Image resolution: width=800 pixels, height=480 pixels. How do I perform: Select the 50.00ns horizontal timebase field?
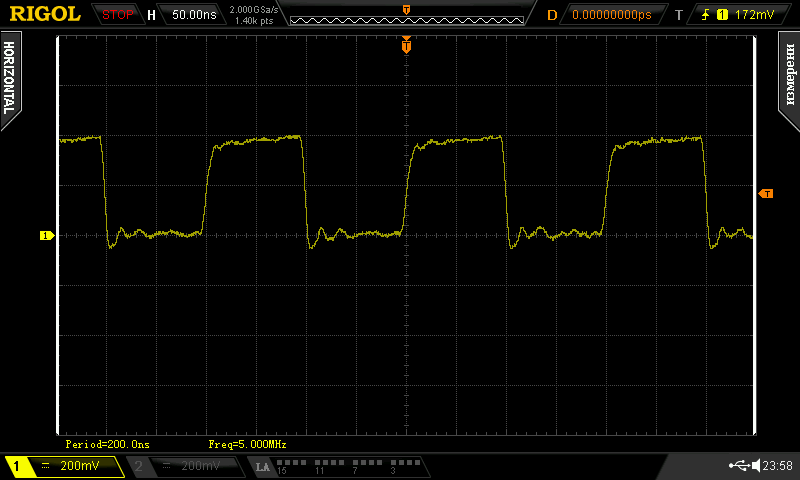coord(194,15)
